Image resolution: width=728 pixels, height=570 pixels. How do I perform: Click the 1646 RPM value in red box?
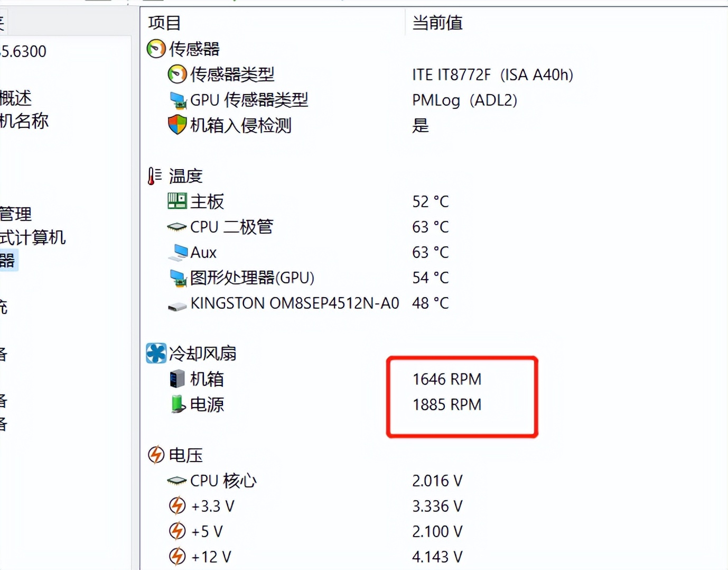[x=446, y=379]
